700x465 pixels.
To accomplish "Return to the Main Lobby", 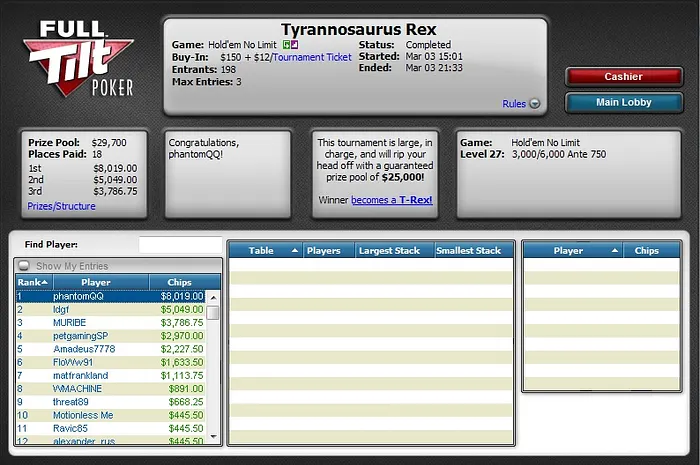I will tap(623, 102).
